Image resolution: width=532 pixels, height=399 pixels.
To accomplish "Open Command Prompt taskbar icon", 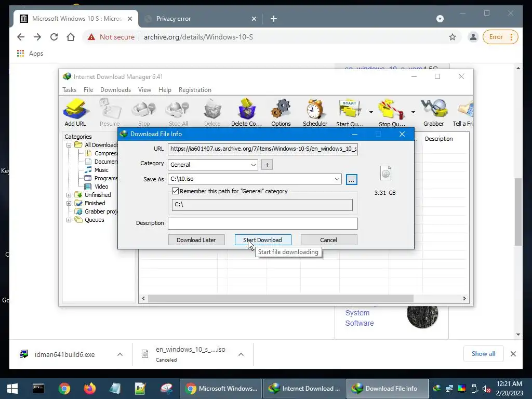I will [38, 389].
